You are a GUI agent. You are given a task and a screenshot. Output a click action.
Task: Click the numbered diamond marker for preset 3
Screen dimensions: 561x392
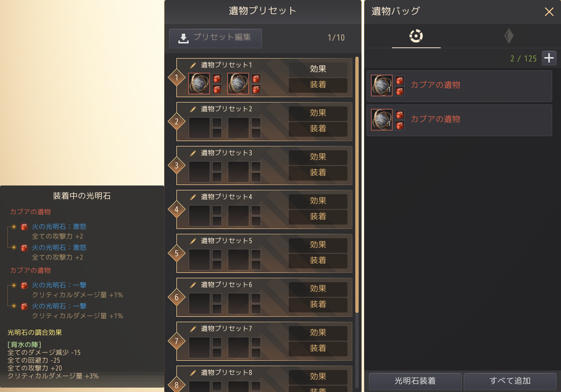pyautogui.click(x=176, y=165)
